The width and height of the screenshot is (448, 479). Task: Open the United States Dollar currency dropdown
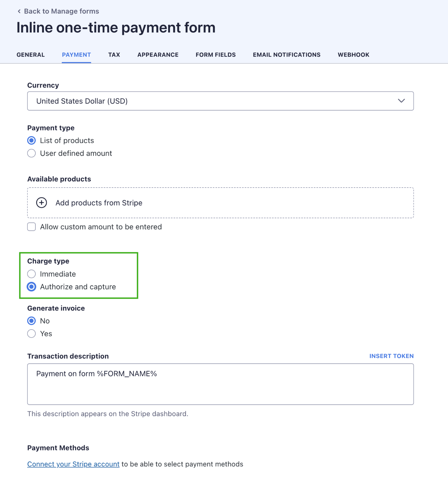(220, 101)
